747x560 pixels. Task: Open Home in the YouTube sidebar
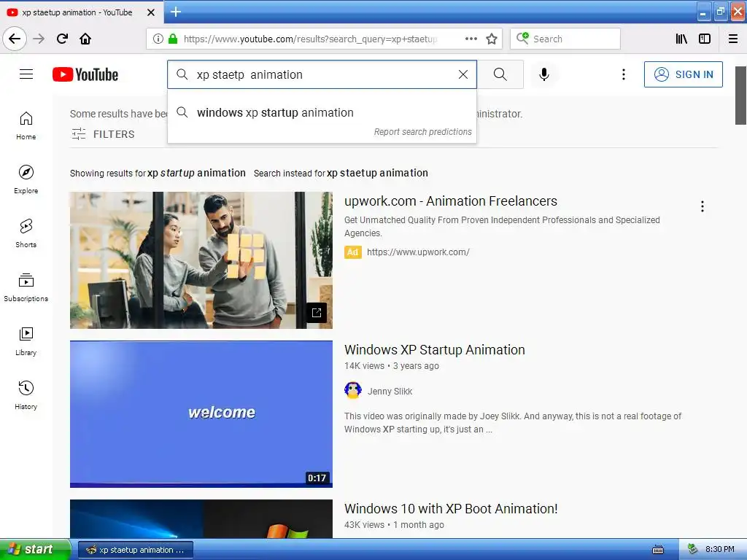(x=26, y=125)
